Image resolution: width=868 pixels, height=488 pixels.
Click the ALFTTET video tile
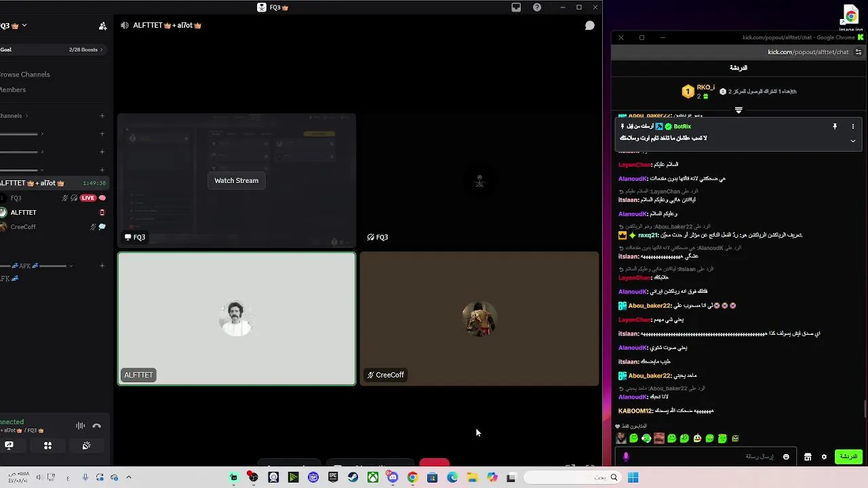click(x=237, y=319)
